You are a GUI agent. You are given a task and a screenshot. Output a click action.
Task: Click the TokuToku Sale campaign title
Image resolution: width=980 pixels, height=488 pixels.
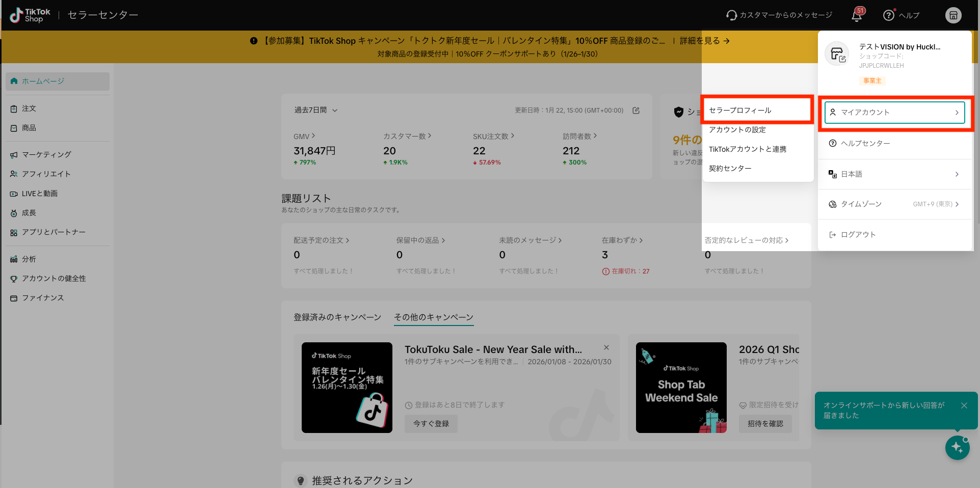pos(493,349)
